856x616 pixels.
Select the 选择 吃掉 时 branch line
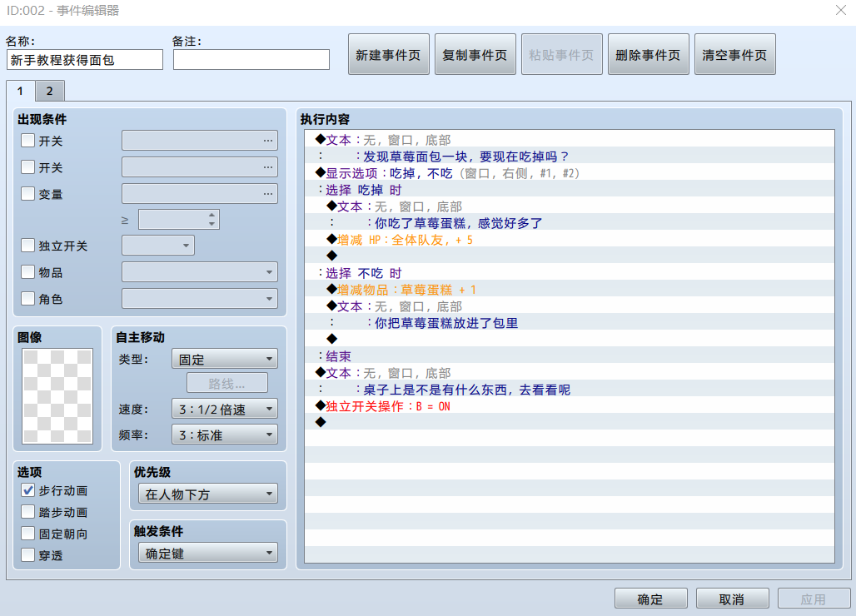click(x=570, y=190)
